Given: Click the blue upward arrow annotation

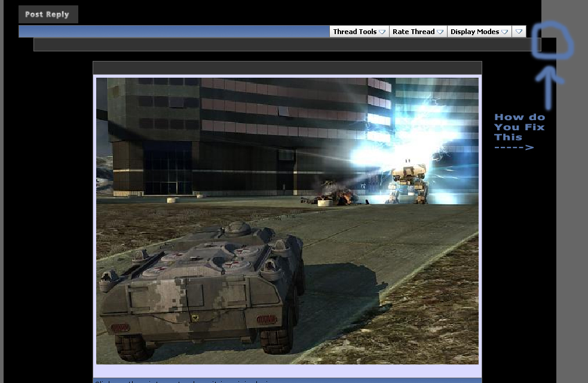Looking at the screenshot, I should 548,87.
